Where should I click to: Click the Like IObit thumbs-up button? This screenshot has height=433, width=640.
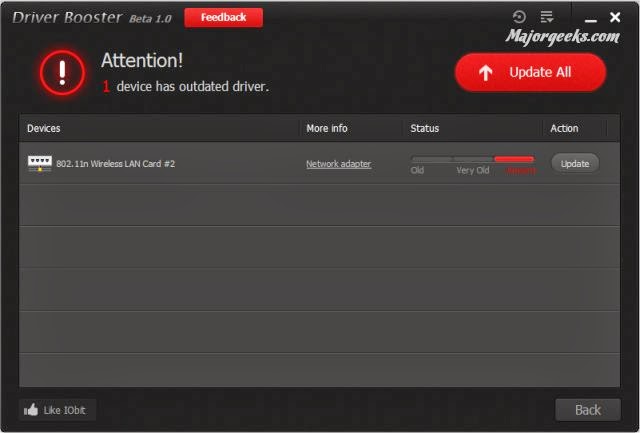coord(58,410)
